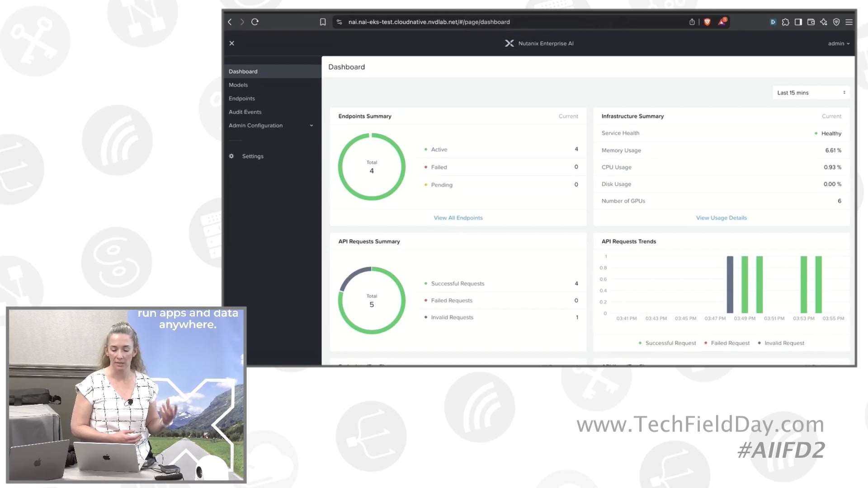
Task: Reload the page with the refresh icon
Action: [255, 22]
